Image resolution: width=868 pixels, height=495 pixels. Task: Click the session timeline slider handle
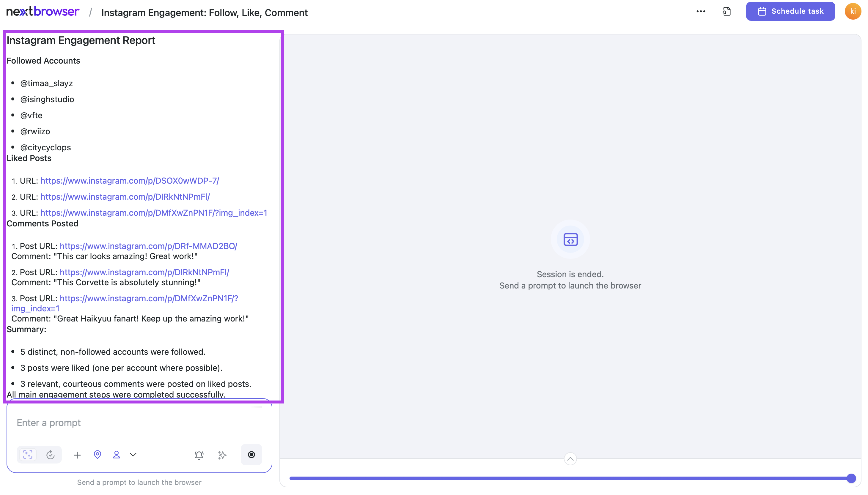coord(851,478)
